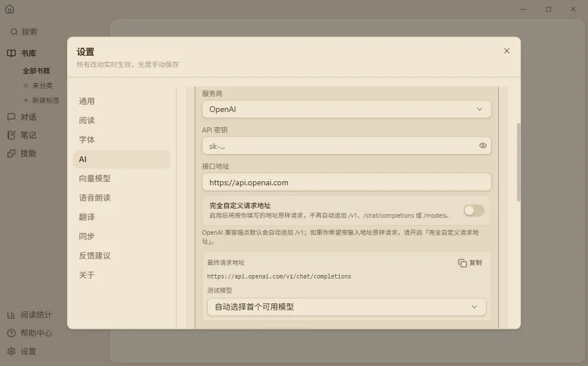Click the settings panel vertical scrollbar

pyautogui.click(x=519, y=162)
